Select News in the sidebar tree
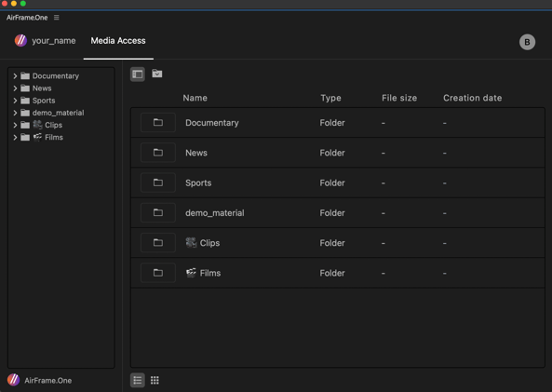Viewport: 552px width, 392px height. click(42, 88)
